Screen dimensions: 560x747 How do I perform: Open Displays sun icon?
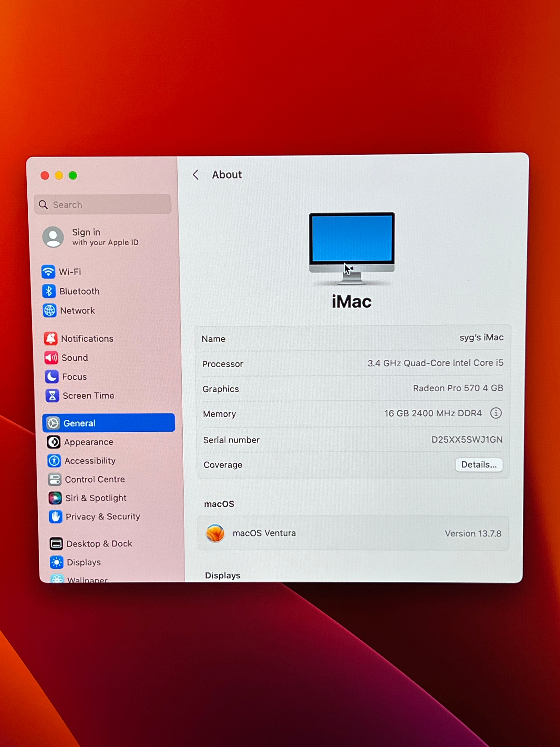click(x=57, y=562)
